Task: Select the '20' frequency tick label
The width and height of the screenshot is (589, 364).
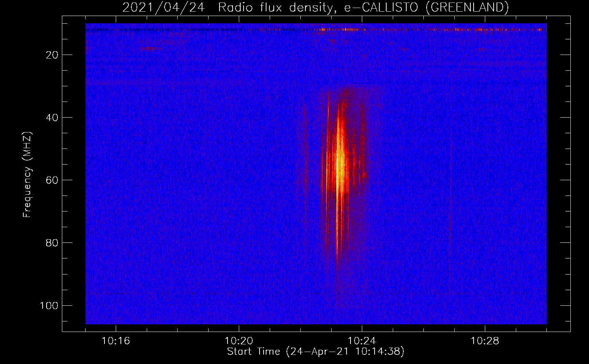Action: click(52, 55)
